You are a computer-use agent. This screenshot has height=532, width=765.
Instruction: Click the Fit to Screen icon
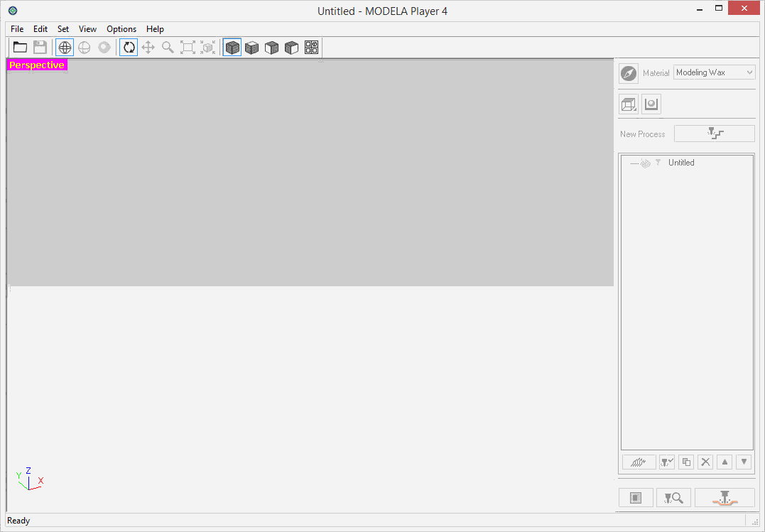[x=188, y=48]
